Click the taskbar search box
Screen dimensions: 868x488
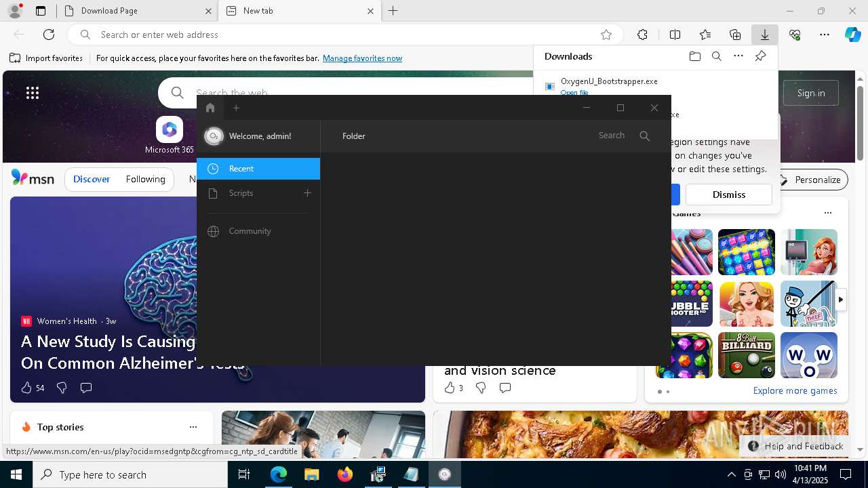pyautogui.click(x=130, y=474)
